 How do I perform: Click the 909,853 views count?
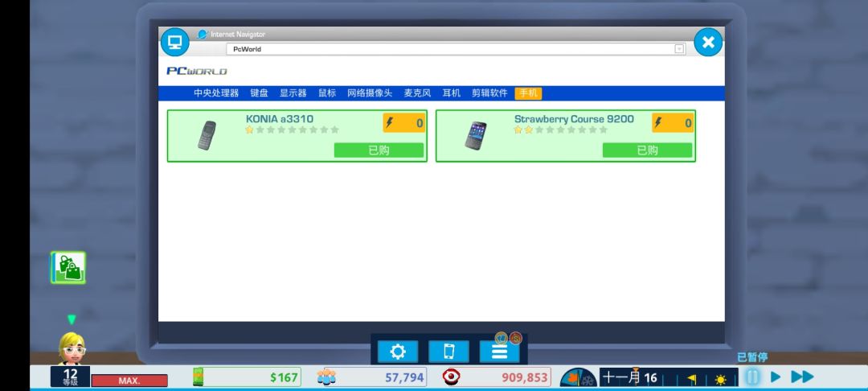tap(525, 377)
